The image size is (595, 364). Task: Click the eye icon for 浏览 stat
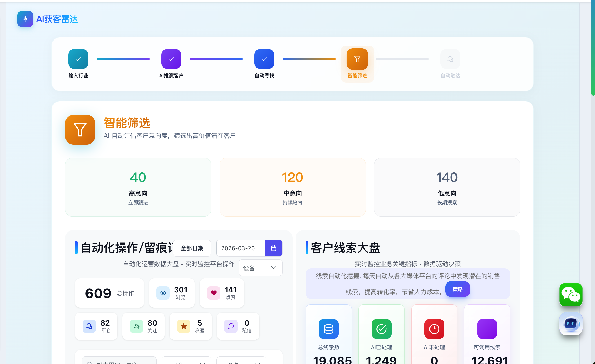tap(163, 293)
